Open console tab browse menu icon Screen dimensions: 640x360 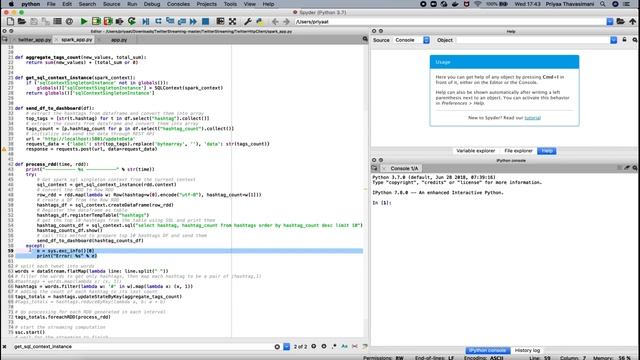pos(374,168)
